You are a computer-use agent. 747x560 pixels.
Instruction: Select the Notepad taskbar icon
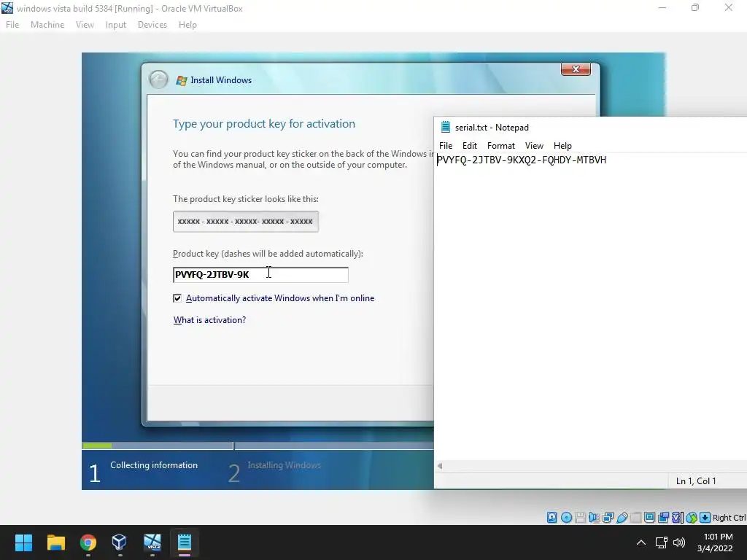coord(185,542)
